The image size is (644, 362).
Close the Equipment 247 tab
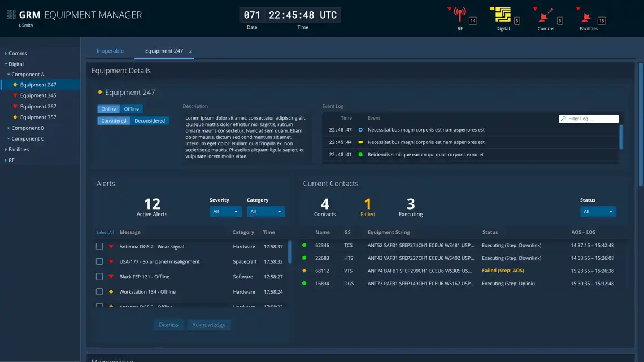tap(190, 52)
